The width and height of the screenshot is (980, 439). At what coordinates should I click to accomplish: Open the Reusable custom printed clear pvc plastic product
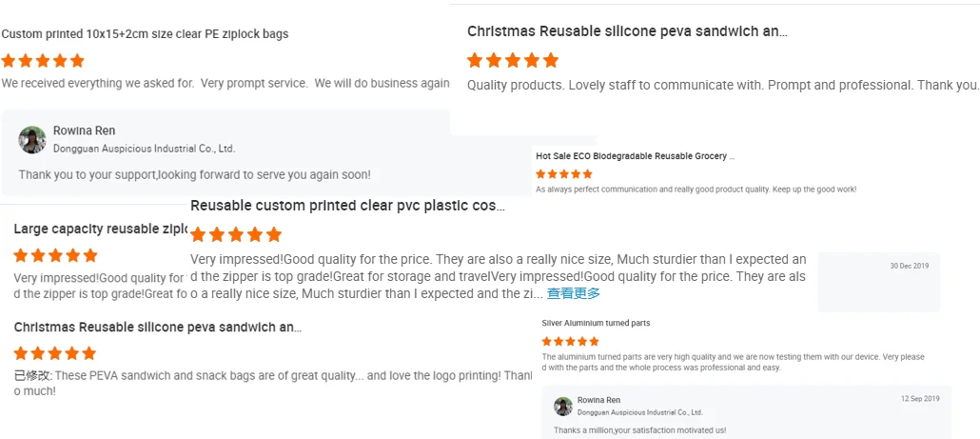click(x=347, y=206)
